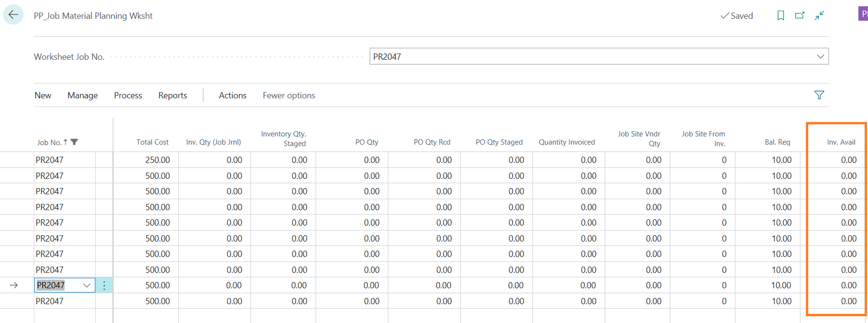Click the bookmark icon
The image size is (868, 323).
[x=780, y=15]
